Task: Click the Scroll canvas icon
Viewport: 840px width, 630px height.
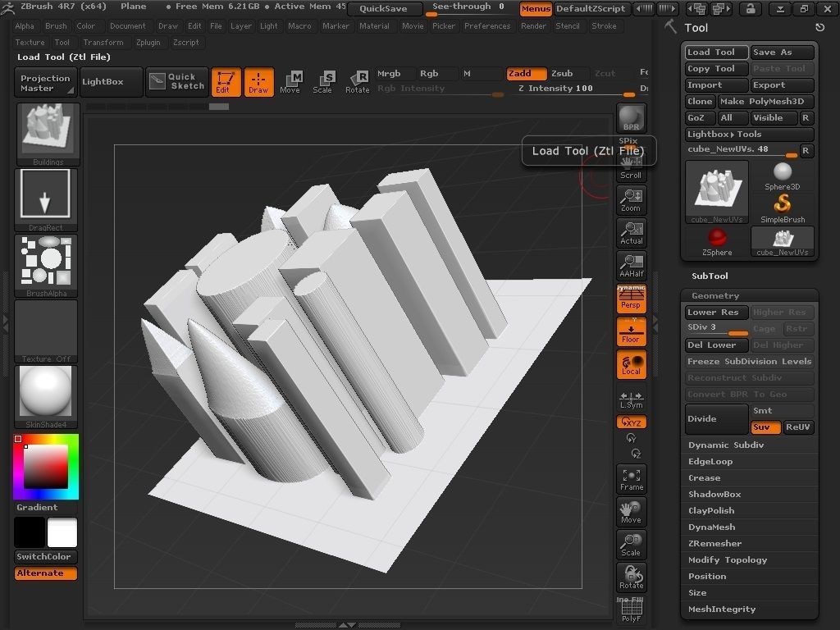Action: 631,167
